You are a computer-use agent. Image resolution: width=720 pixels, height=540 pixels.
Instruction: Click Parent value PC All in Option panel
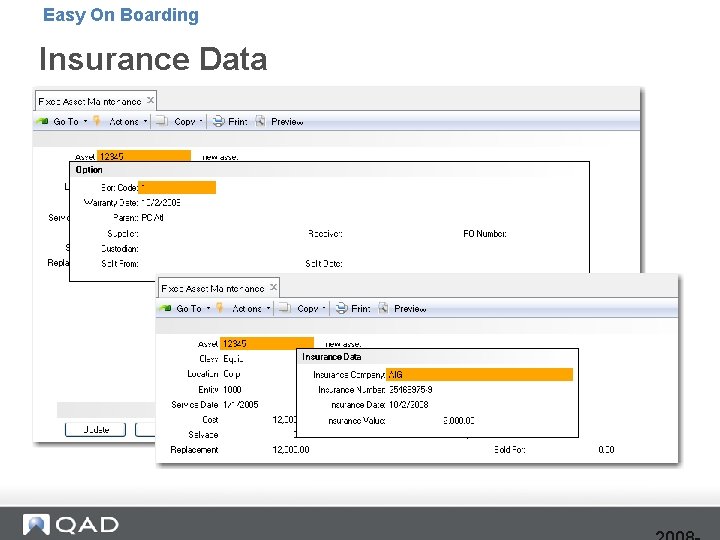pyautogui.click(x=152, y=218)
